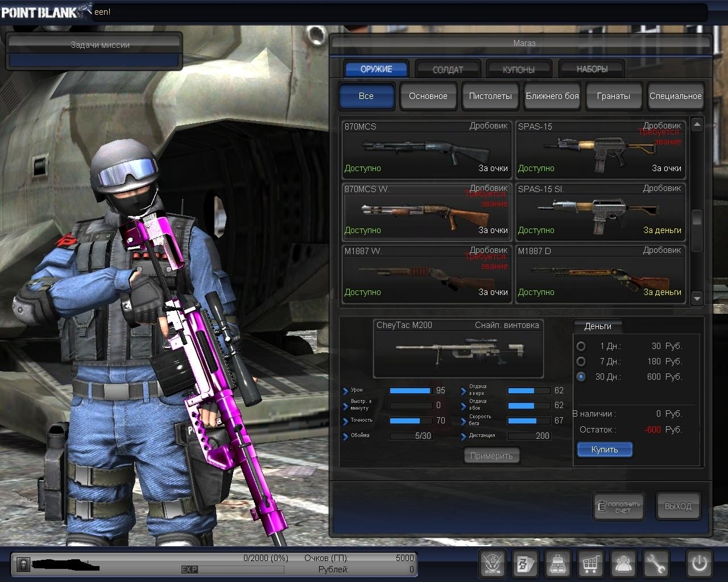The width and height of the screenshot is (728, 582).
Task: Select the 7 Дн. 180 Руб. option
Action: [x=581, y=361]
